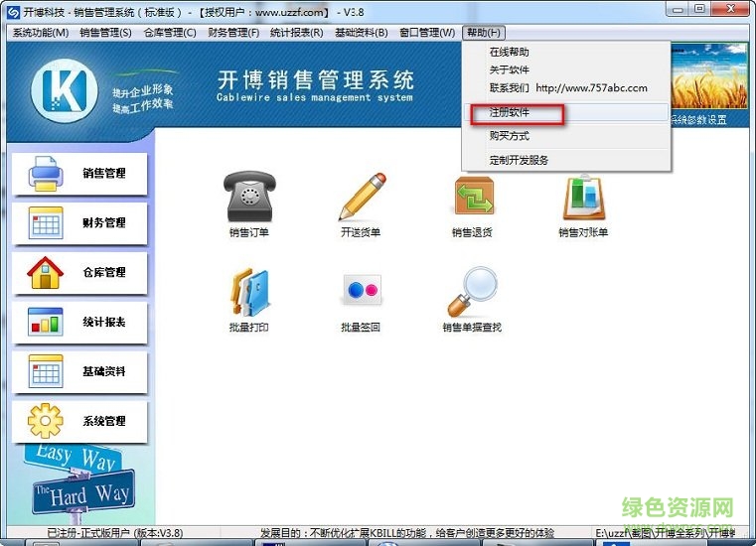The height and width of the screenshot is (546, 756).
Task: Close the application window
Action: (x=730, y=10)
